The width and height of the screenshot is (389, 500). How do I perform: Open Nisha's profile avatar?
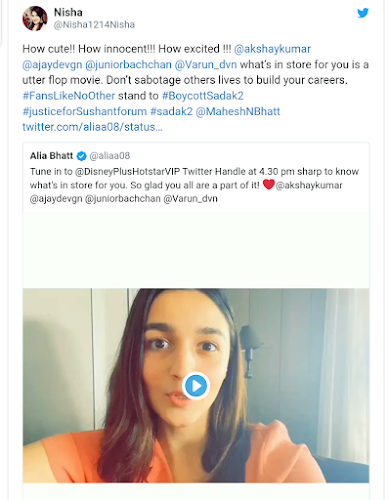[35, 18]
